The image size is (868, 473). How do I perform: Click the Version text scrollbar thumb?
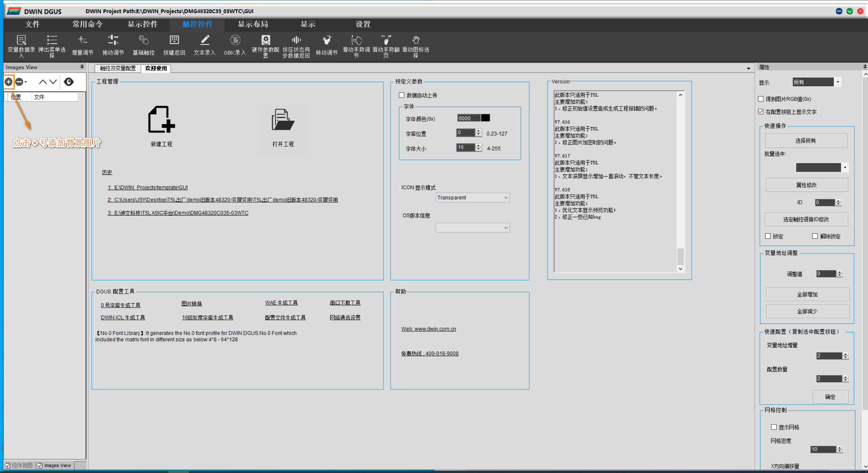pyautogui.click(x=680, y=257)
